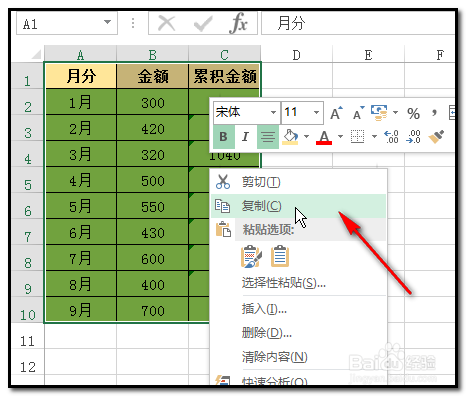Toggle Center alignment in mini toolbar
The width and height of the screenshot is (466, 396).
pyautogui.click(x=268, y=137)
